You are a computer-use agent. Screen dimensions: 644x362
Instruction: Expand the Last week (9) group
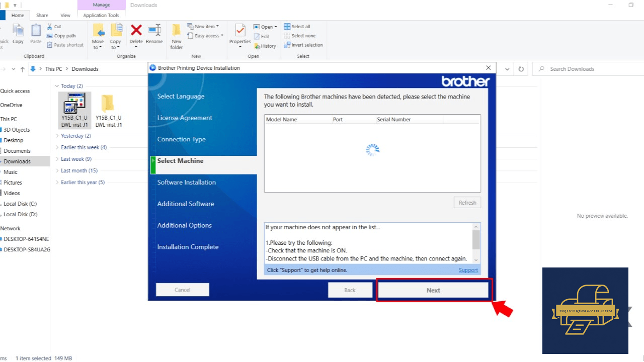coord(57,159)
